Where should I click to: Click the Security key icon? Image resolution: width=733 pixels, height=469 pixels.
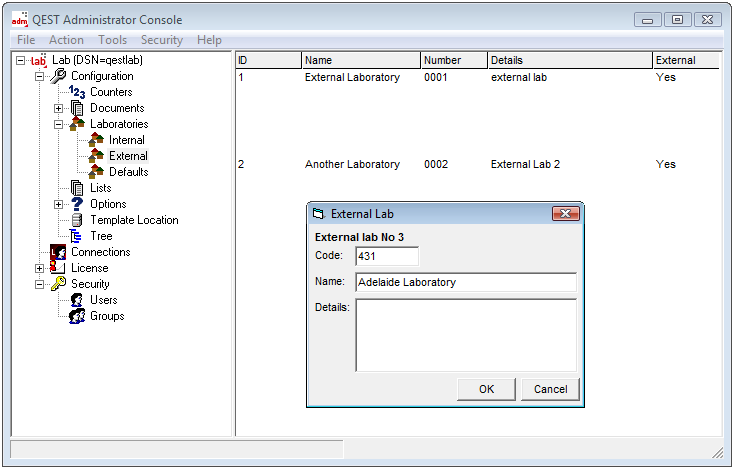pos(58,284)
